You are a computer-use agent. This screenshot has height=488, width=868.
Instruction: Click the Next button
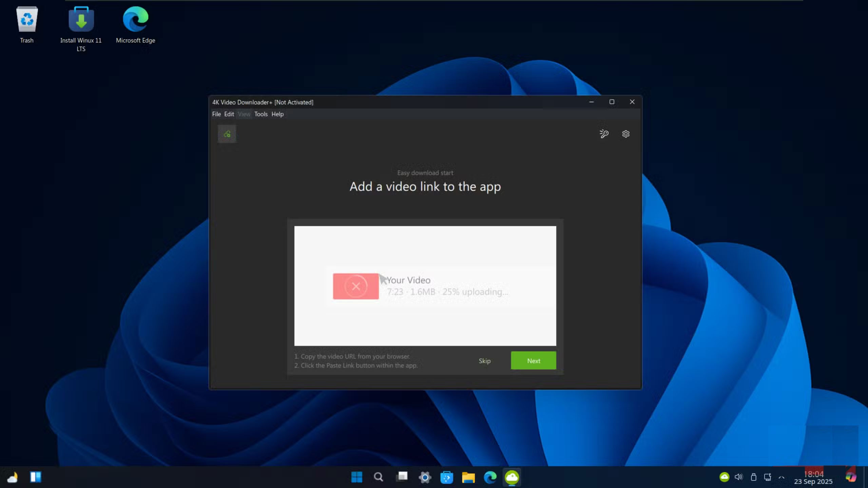[533, 360]
